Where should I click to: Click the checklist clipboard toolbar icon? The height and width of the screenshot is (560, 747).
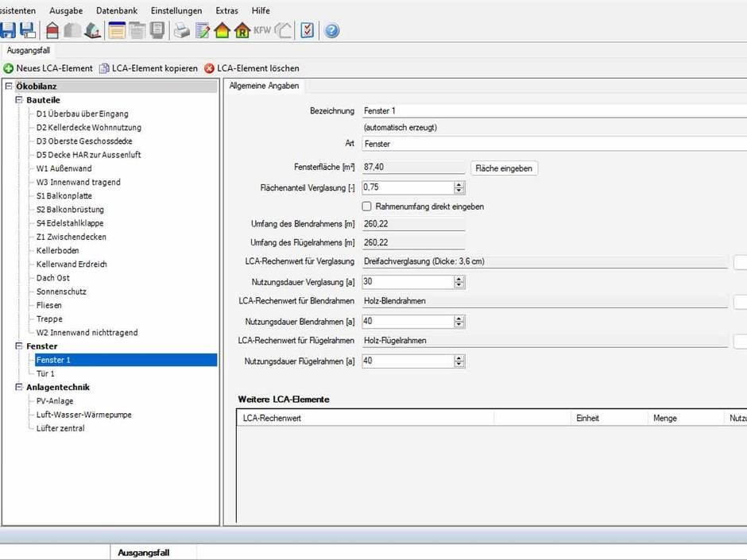coord(308,31)
